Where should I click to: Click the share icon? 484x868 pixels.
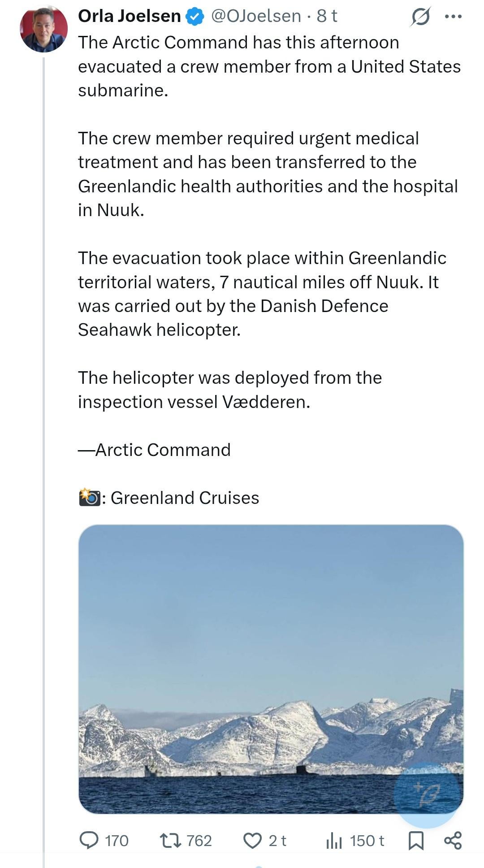(x=453, y=840)
